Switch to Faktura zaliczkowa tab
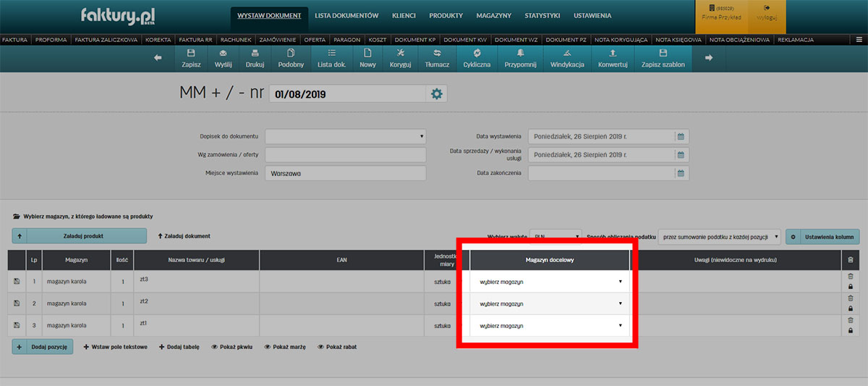This screenshot has height=386, width=868. (106, 39)
